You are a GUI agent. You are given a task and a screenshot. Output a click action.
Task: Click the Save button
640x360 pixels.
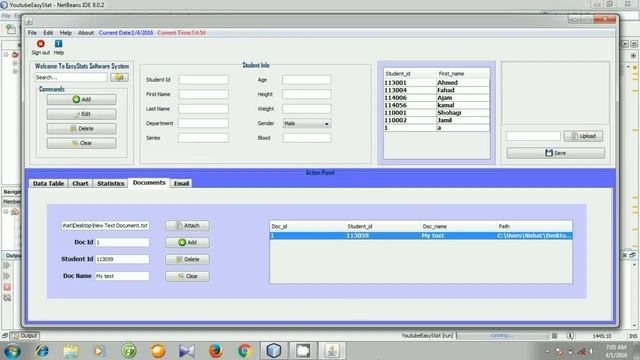click(556, 153)
